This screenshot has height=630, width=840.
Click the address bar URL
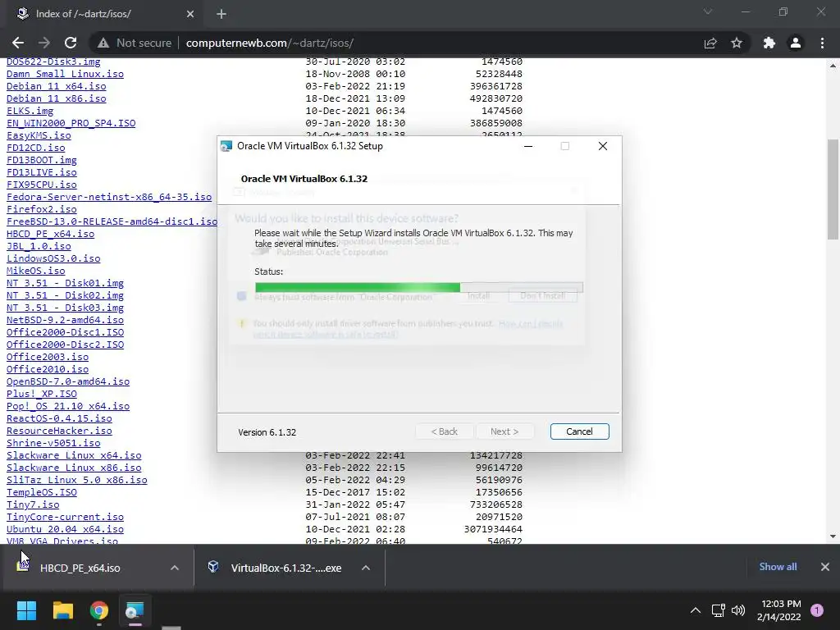(x=269, y=43)
